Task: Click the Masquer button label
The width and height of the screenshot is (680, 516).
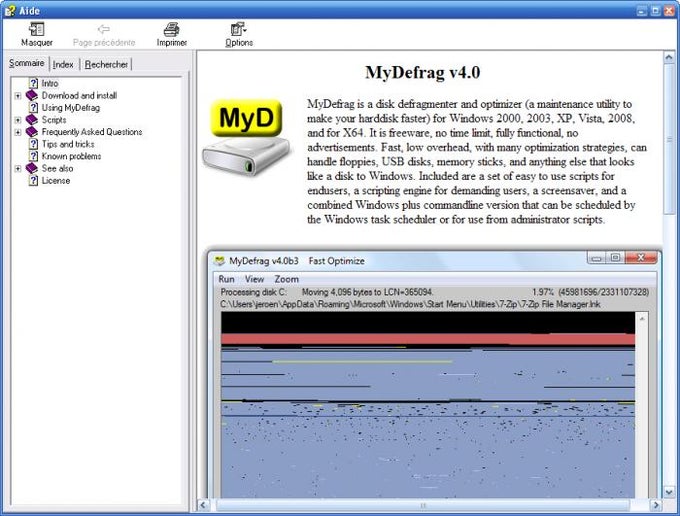Action: click(37, 42)
